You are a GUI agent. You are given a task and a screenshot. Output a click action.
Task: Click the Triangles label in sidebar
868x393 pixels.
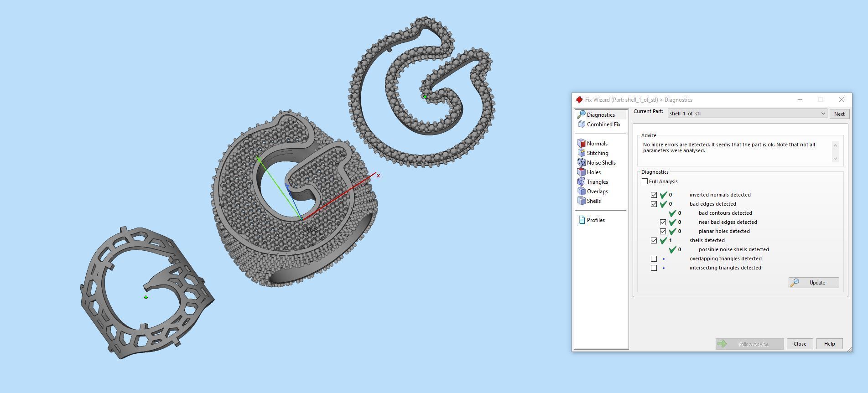pos(597,182)
